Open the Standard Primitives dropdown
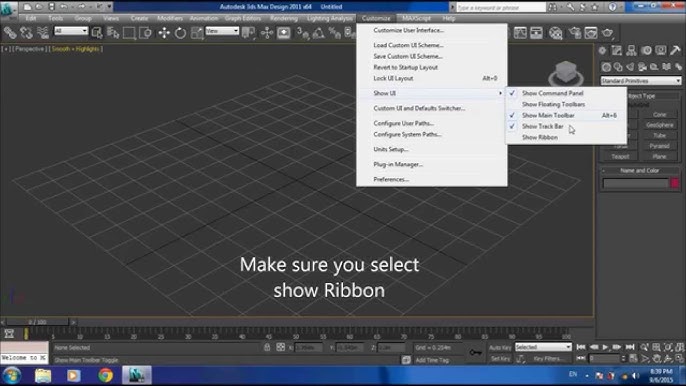686x386 pixels. coord(640,81)
